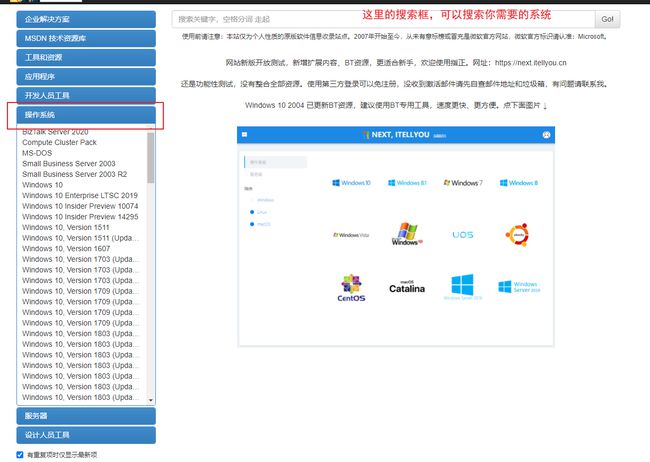
Task: Select Small Business Server 2003 R2
Action: tap(75, 174)
